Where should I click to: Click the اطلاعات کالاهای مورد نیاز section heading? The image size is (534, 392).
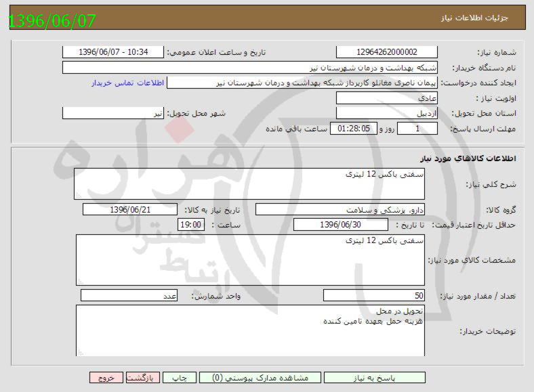tap(468, 158)
